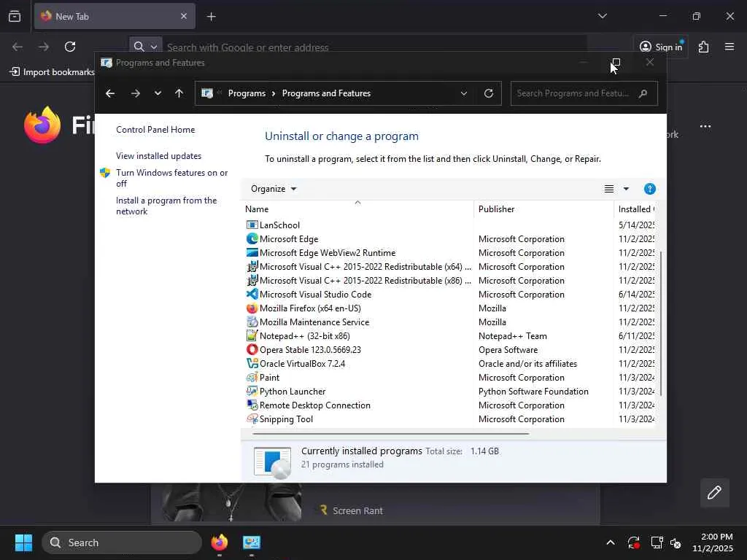747x560 pixels.
Task: Open the Organize dropdown menu
Action: (x=274, y=189)
